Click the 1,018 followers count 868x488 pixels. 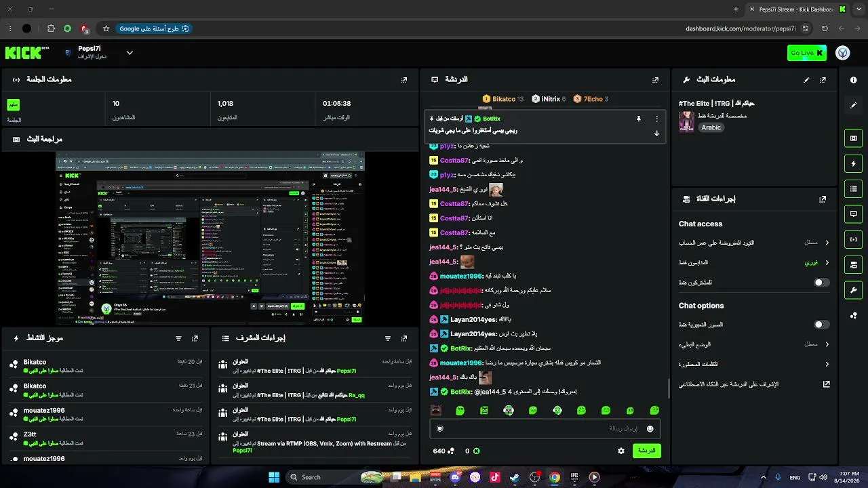tap(225, 104)
